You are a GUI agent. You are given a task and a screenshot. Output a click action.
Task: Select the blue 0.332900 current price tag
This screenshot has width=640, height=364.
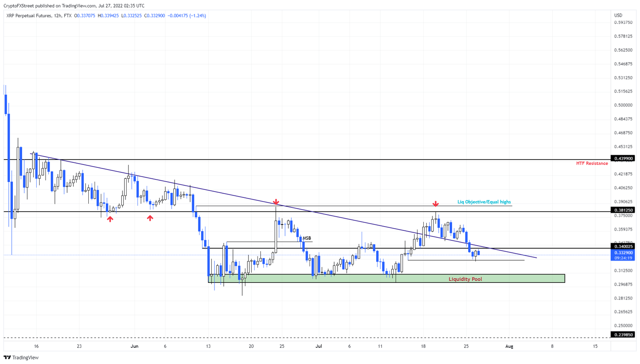pos(623,252)
